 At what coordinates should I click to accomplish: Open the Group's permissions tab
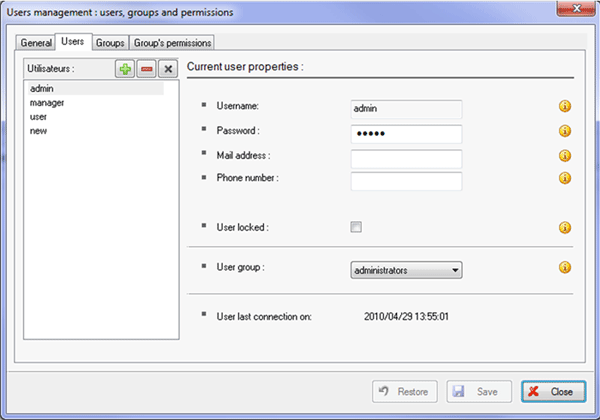click(x=172, y=43)
